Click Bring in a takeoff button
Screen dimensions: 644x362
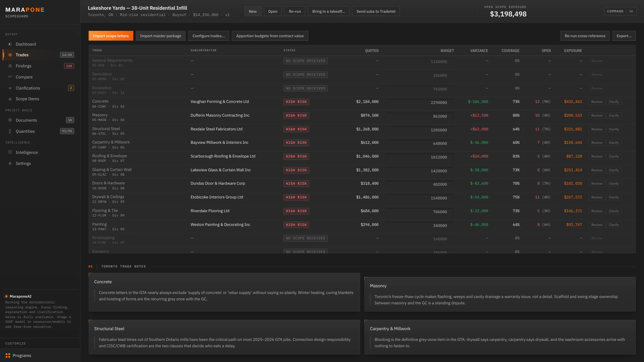tap(329, 11)
